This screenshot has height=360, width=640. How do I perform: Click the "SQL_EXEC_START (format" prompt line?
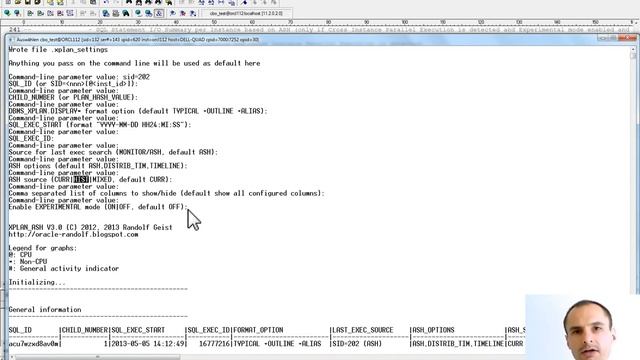click(x=100, y=125)
